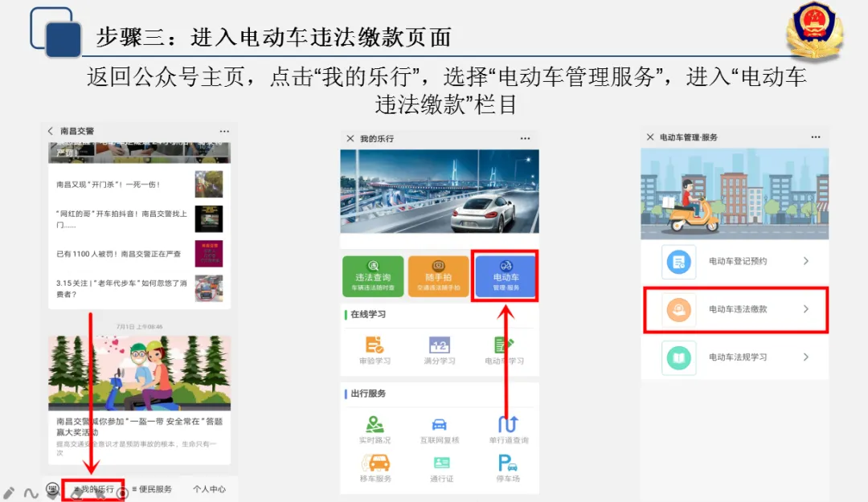
Task: Select the pen annotation tool
Action: [9, 492]
